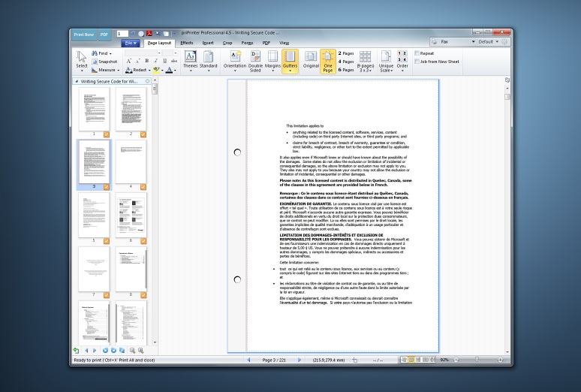This screenshot has width=581, height=392.
Task: Choose 6 Pages per sheet
Action: (346, 70)
